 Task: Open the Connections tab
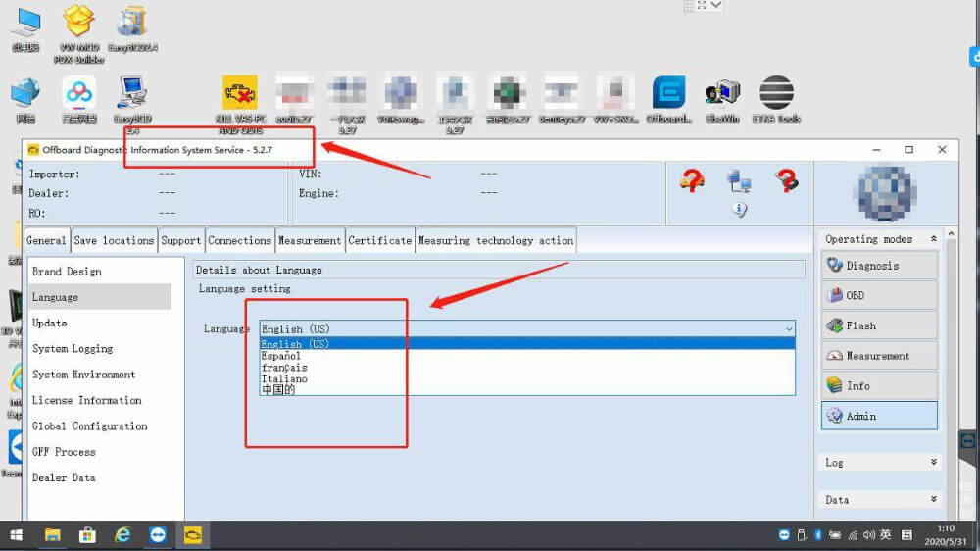point(239,241)
